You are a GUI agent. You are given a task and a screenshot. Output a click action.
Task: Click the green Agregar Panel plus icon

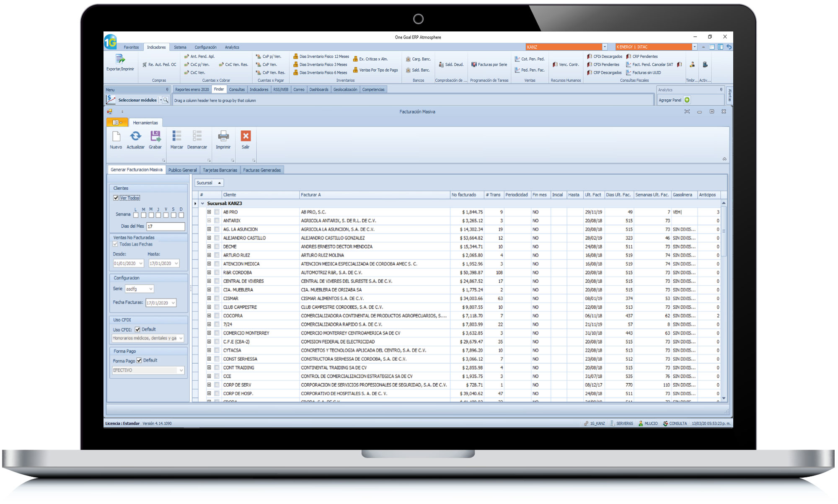click(687, 100)
